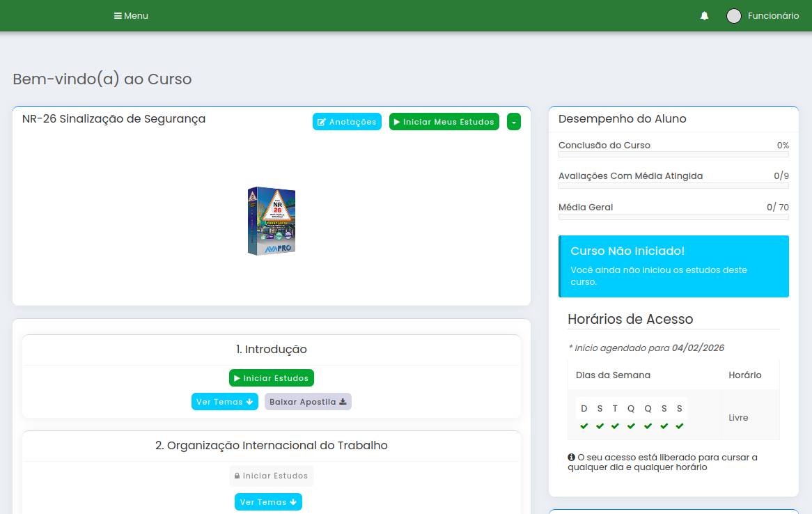Toggle the Domingo checkmark under Dias da Semana

click(584, 425)
